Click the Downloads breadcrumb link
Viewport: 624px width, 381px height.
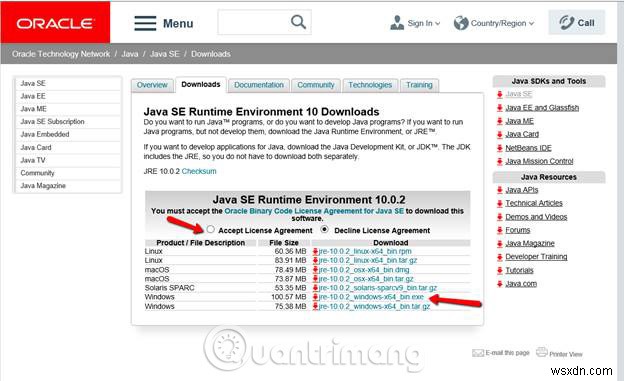pyautogui.click(x=211, y=54)
